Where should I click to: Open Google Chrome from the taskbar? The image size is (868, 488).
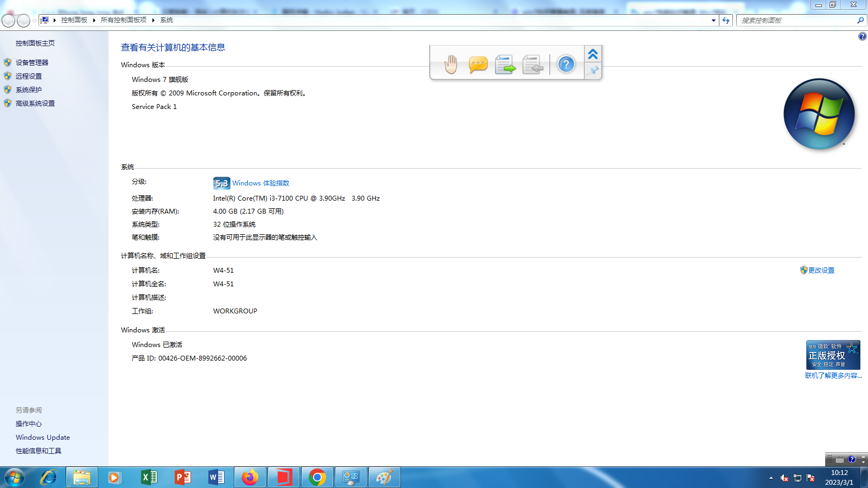pyautogui.click(x=317, y=478)
